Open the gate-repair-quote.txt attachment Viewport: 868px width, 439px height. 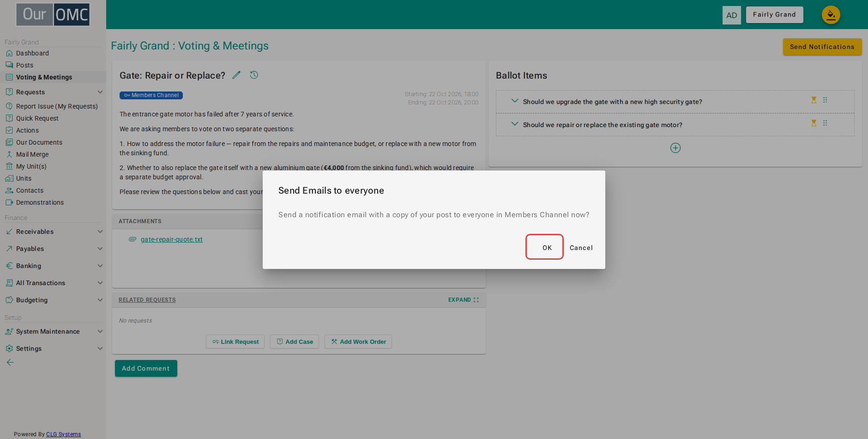pyautogui.click(x=172, y=239)
